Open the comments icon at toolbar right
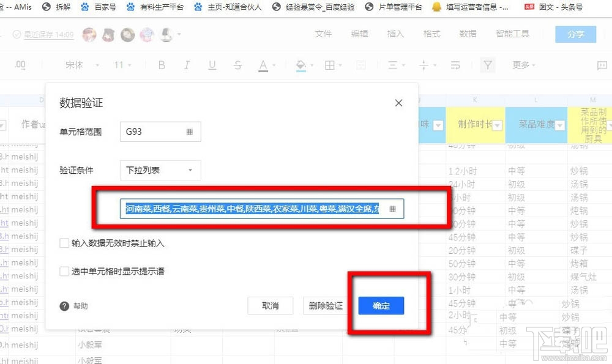Viewport: 612px width, 364px height. click(602, 65)
